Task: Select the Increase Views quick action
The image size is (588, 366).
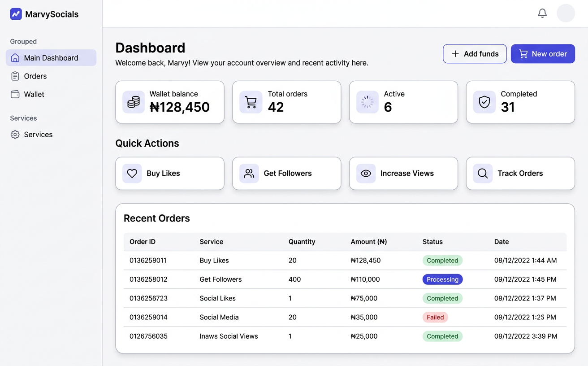Action: 403,174
